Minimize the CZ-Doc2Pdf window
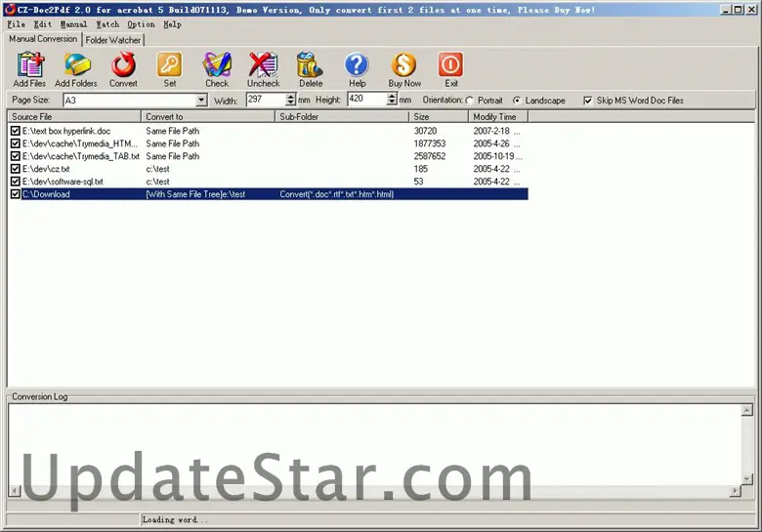This screenshot has width=762, height=532. (726, 9)
